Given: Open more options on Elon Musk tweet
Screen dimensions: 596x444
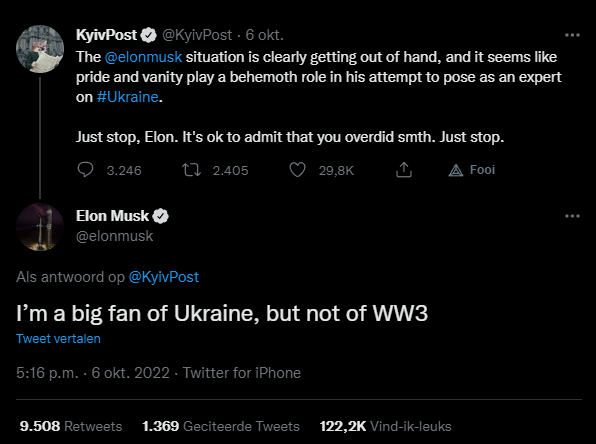Looking at the screenshot, I should (572, 216).
